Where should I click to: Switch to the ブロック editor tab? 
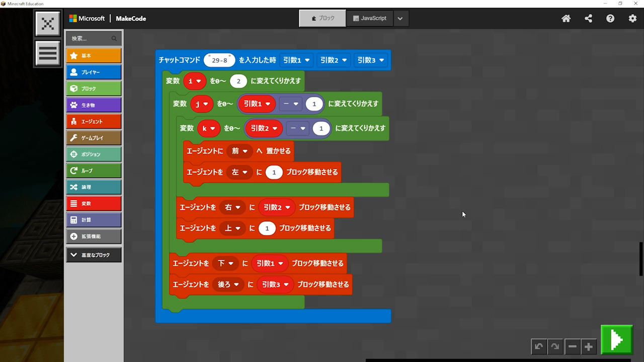coord(323,18)
